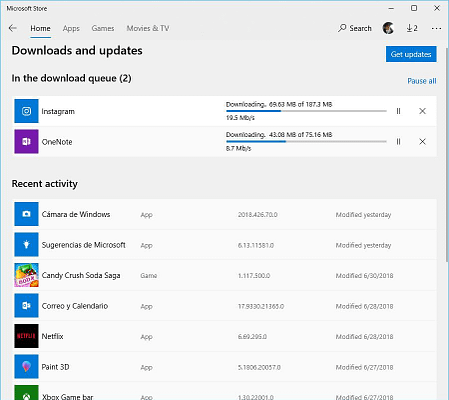
Task: Switch to the Apps tab
Action: [71, 28]
